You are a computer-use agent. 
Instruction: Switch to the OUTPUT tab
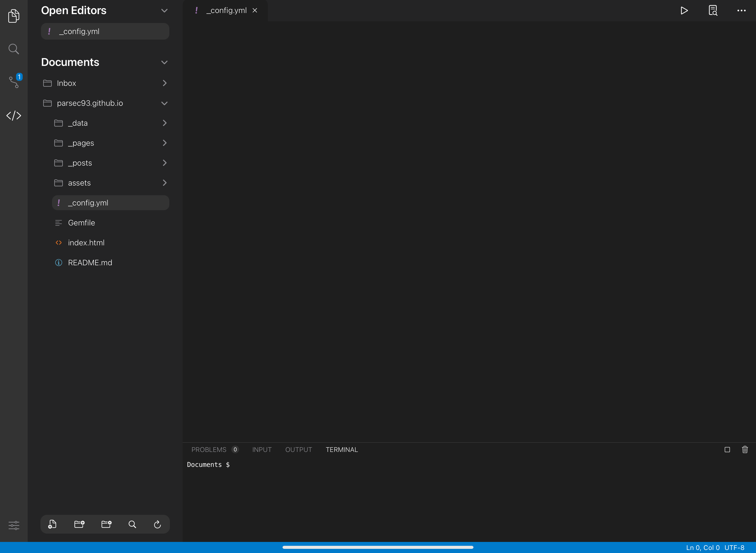point(298,449)
